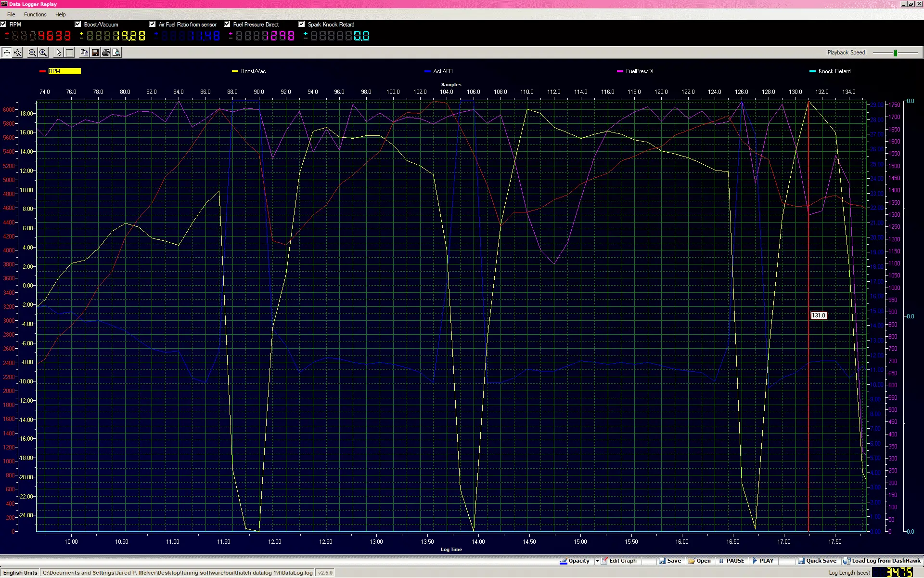Click the copy graph icon
The image size is (924, 578).
pyautogui.click(x=84, y=53)
